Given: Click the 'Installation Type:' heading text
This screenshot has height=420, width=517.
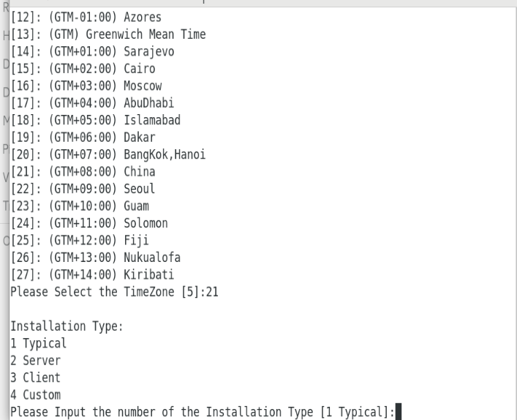Looking at the screenshot, I should pos(67,326).
